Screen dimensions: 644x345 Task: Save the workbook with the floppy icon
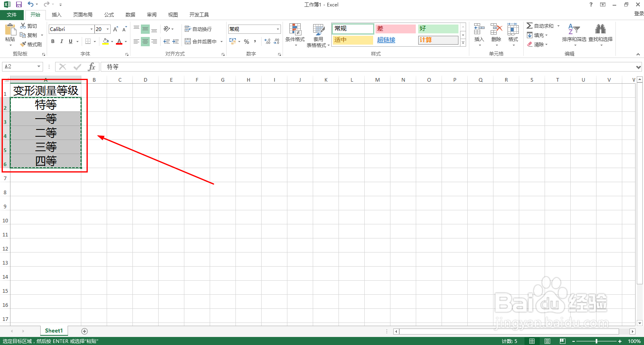click(x=19, y=4)
